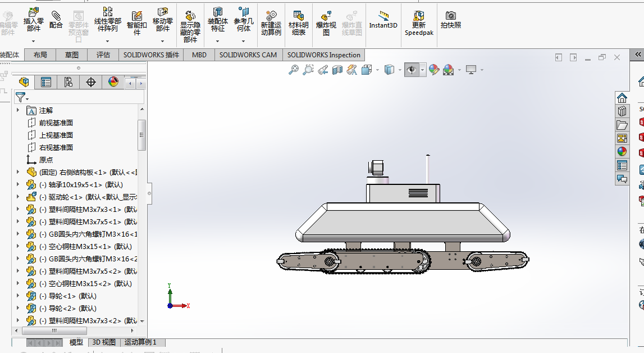Screen dimensions: 644x353
Task: Click Apply Scene icon
Action: pos(449,70)
